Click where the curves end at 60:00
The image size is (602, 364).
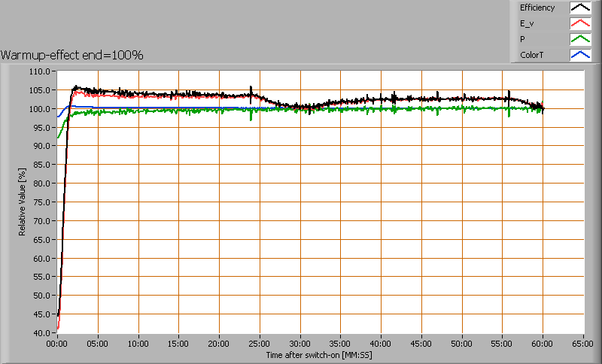pos(543,108)
